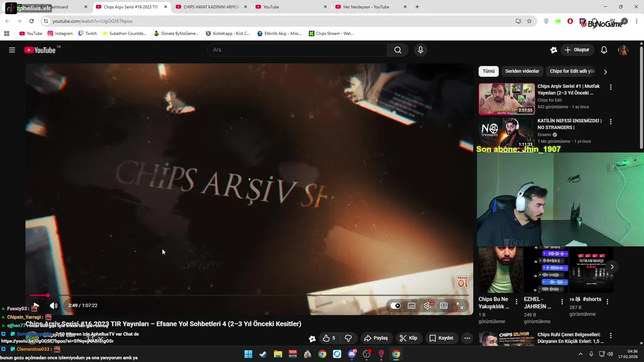644x362 pixels.
Task: Dislike the video with thumbs down
Action: click(348, 338)
